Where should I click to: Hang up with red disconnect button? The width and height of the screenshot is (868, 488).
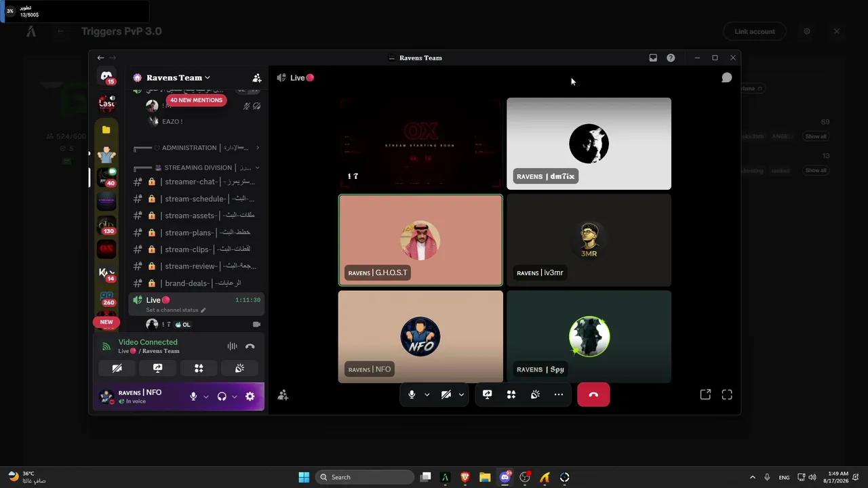pos(593,394)
